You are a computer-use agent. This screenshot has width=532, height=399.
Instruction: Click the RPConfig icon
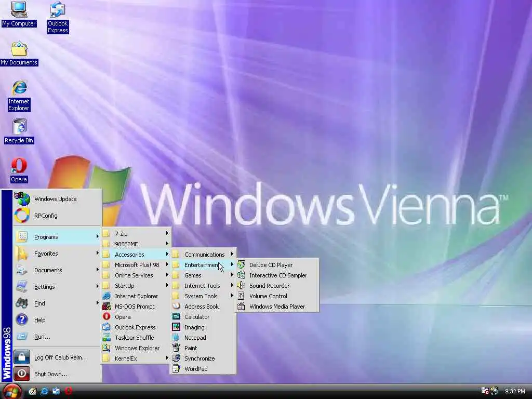22,216
